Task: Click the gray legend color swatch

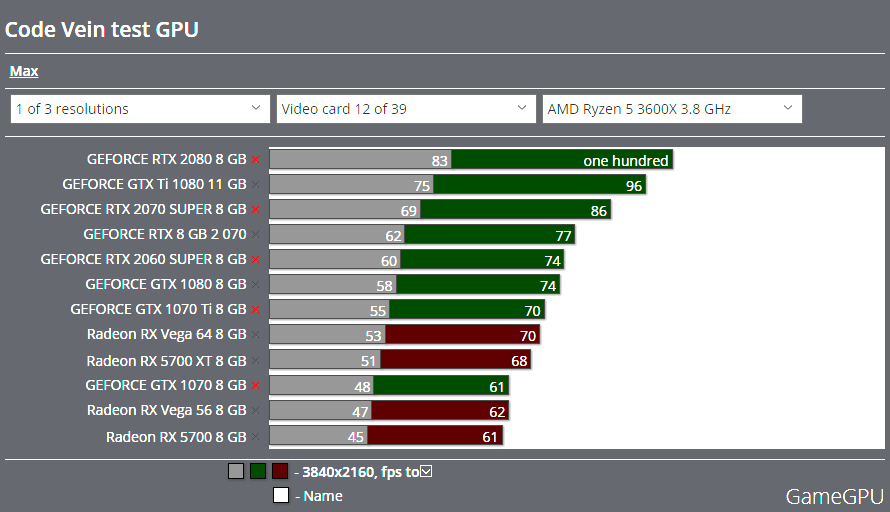Action: click(236, 471)
